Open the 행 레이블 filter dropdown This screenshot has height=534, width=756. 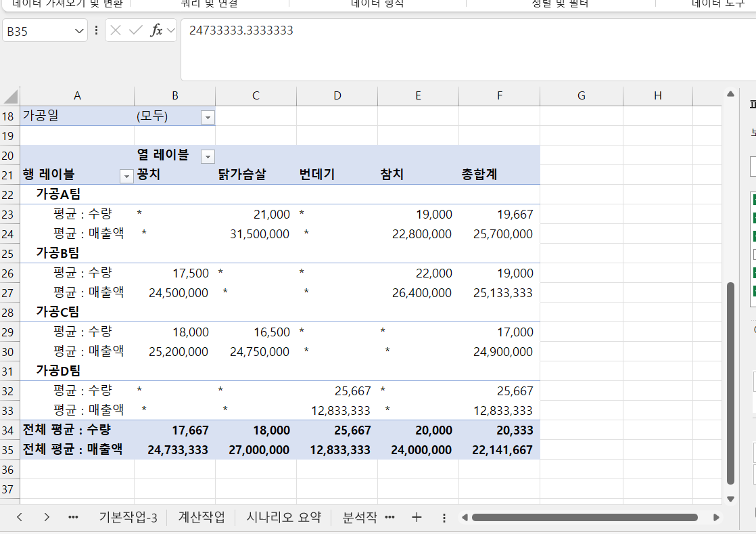(x=126, y=176)
